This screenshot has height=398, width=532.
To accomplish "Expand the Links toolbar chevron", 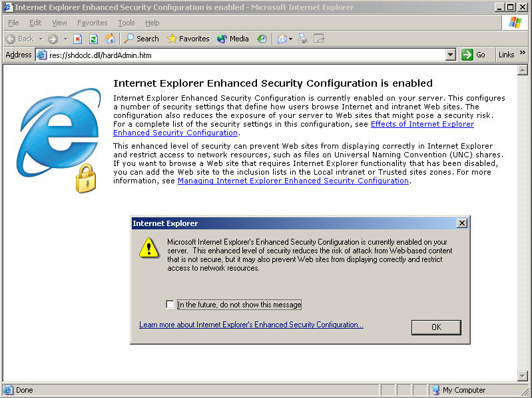I will coord(521,55).
